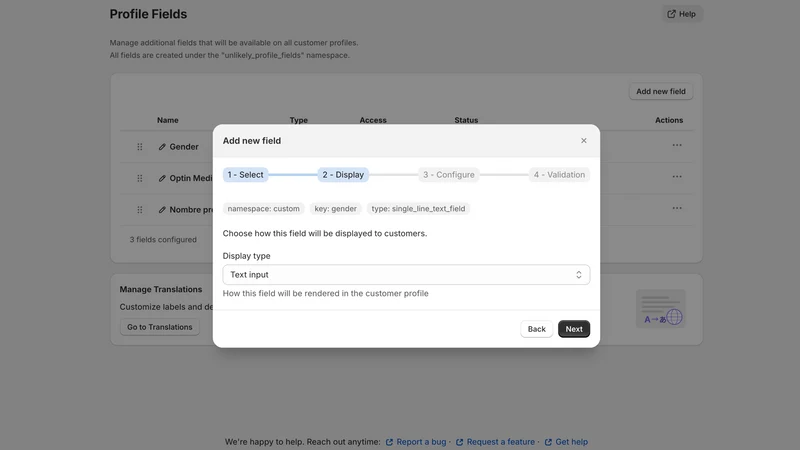Click the '3 fields configured' text

coord(163,239)
